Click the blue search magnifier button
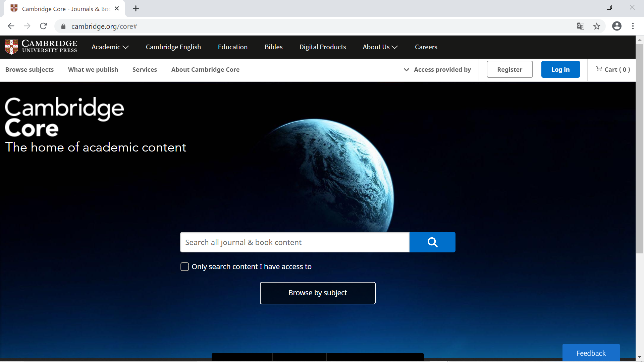Image resolution: width=644 pixels, height=362 pixels. pos(432,242)
